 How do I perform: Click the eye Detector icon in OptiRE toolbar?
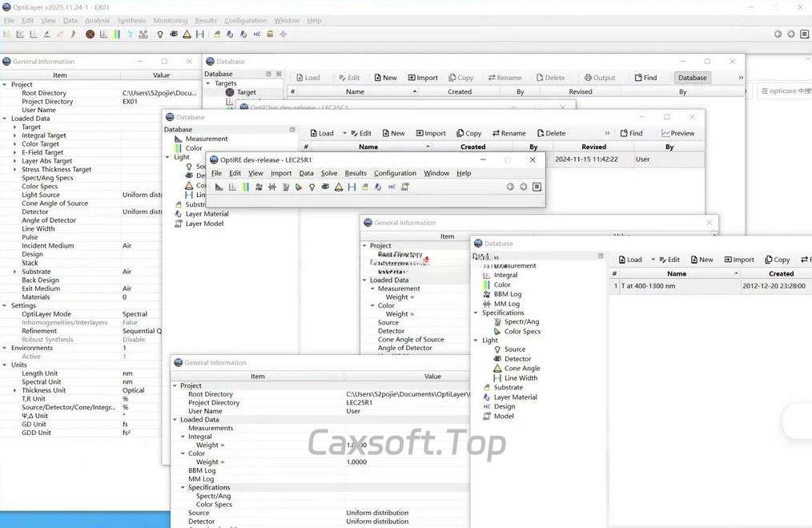[325, 187]
